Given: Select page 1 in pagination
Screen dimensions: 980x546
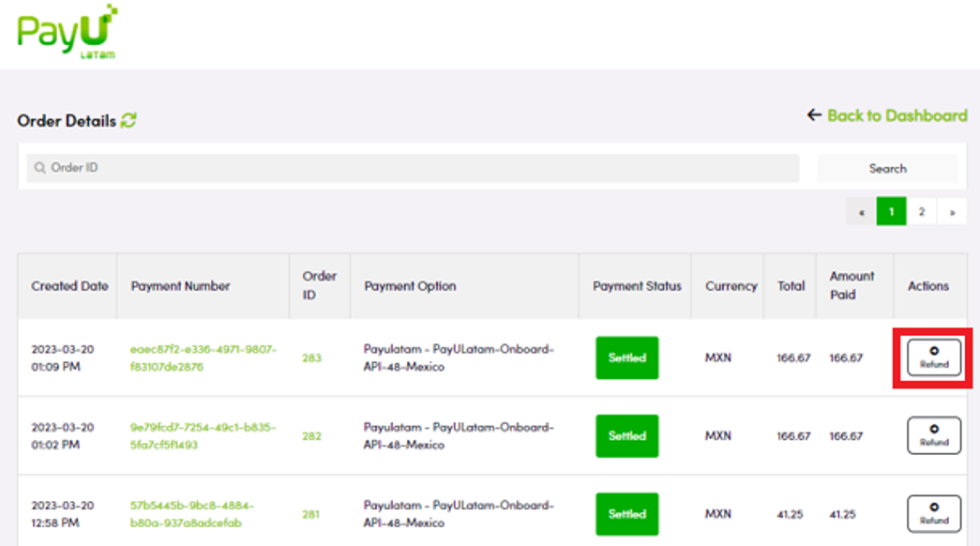Looking at the screenshot, I should pos(891,212).
